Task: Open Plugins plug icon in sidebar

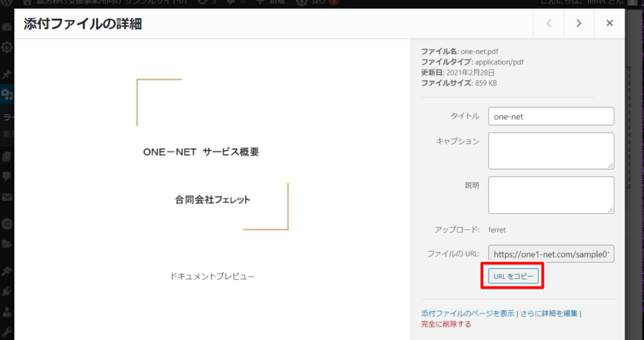Action: (x=7, y=291)
